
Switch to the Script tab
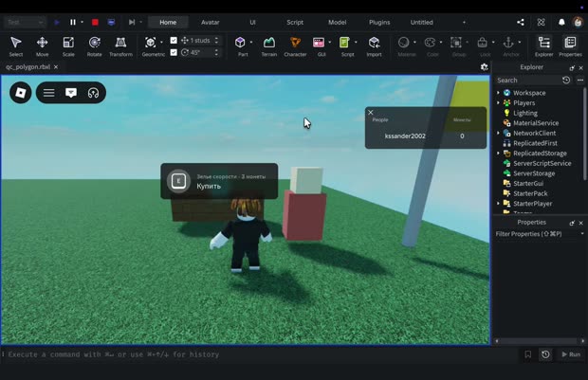pyautogui.click(x=295, y=22)
